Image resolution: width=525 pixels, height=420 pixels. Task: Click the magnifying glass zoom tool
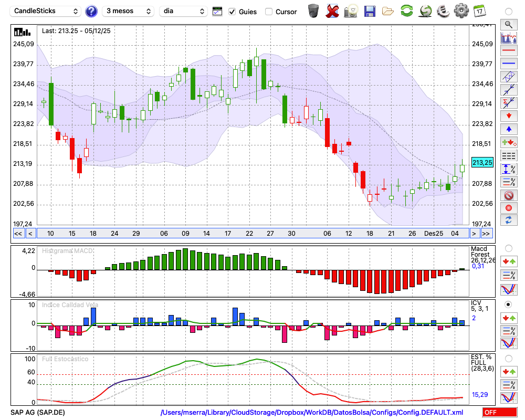(x=508, y=24)
